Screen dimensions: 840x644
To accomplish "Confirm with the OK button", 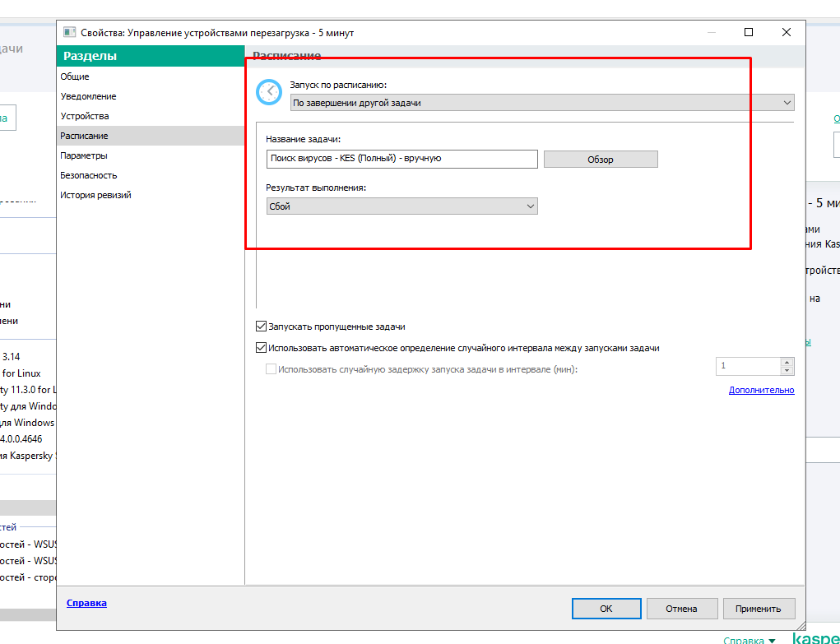I will click(x=606, y=609).
